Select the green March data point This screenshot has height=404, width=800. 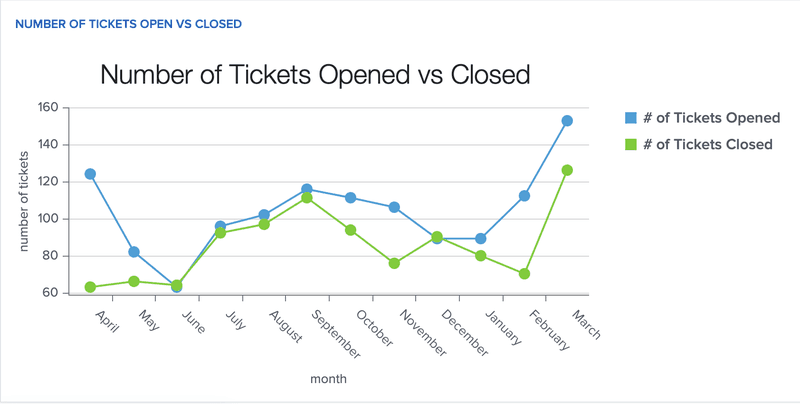click(x=567, y=170)
